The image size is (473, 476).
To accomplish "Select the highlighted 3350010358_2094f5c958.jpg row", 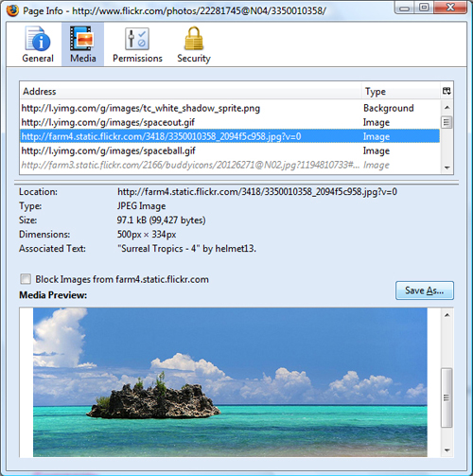I will pos(230,136).
